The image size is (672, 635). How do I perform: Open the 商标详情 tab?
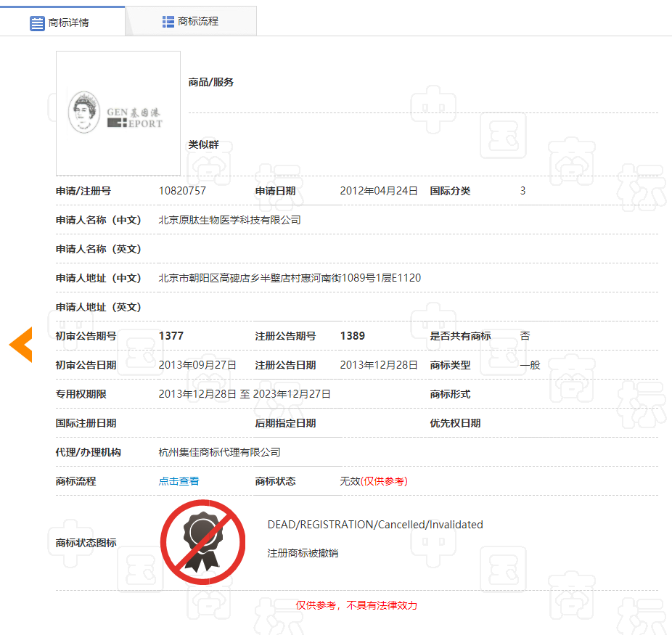(62, 22)
